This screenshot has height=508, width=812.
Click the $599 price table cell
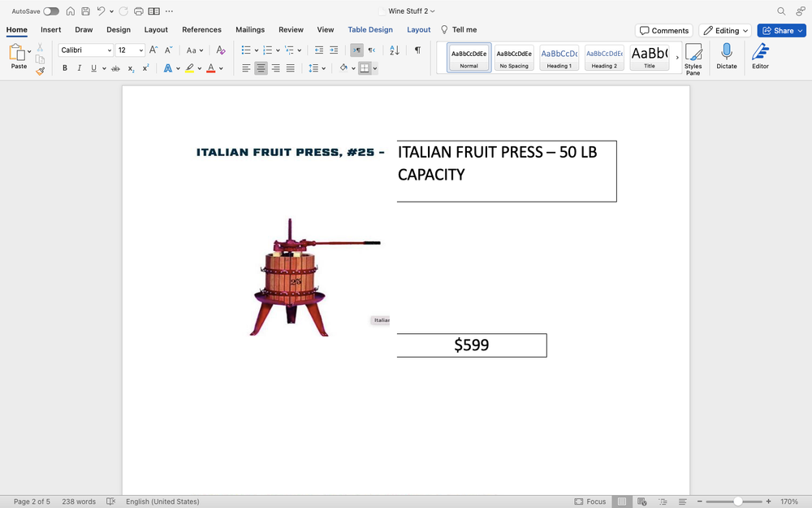click(471, 345)
